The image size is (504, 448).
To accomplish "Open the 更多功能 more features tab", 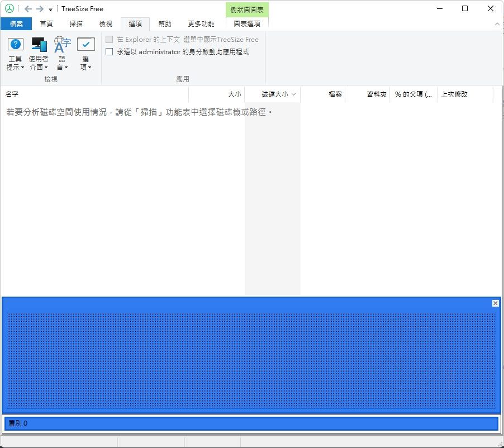I will (201, 24).
